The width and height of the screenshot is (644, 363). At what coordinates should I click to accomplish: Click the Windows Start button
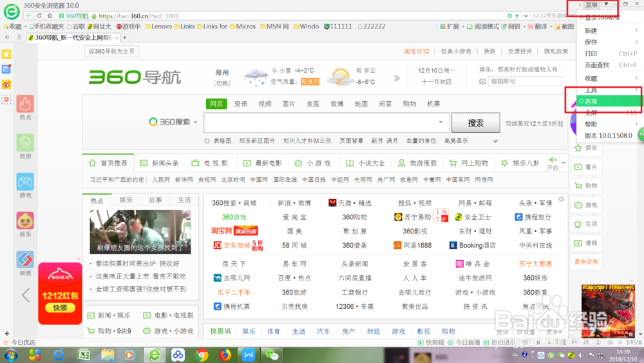coord(11,355)
